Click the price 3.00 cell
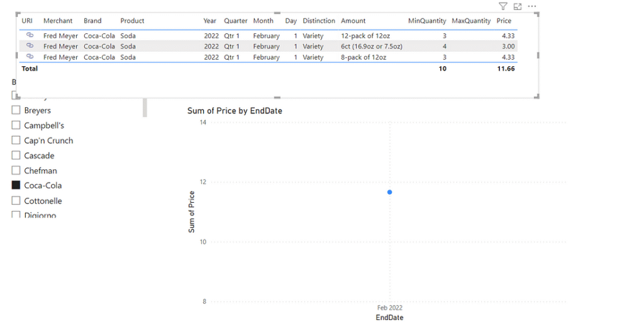Image resolution: width=644 pixels, height=330 pixels. (x=508, y=46)
